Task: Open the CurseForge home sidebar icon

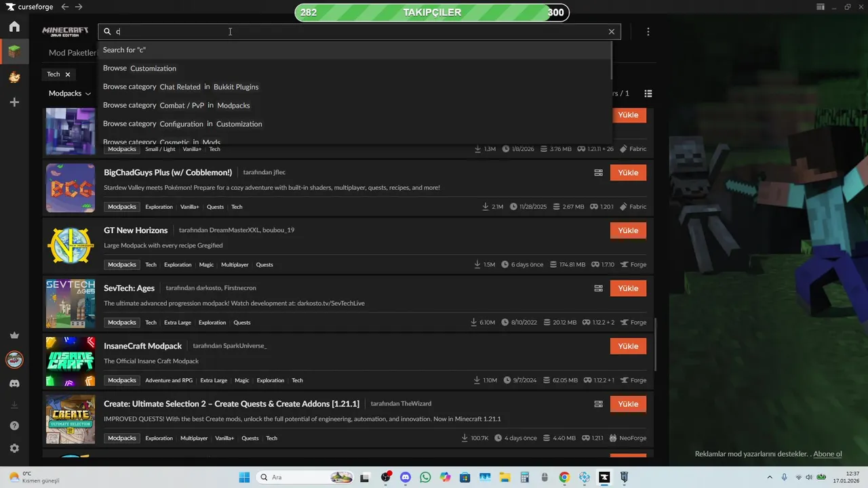Action: [14, 27]
